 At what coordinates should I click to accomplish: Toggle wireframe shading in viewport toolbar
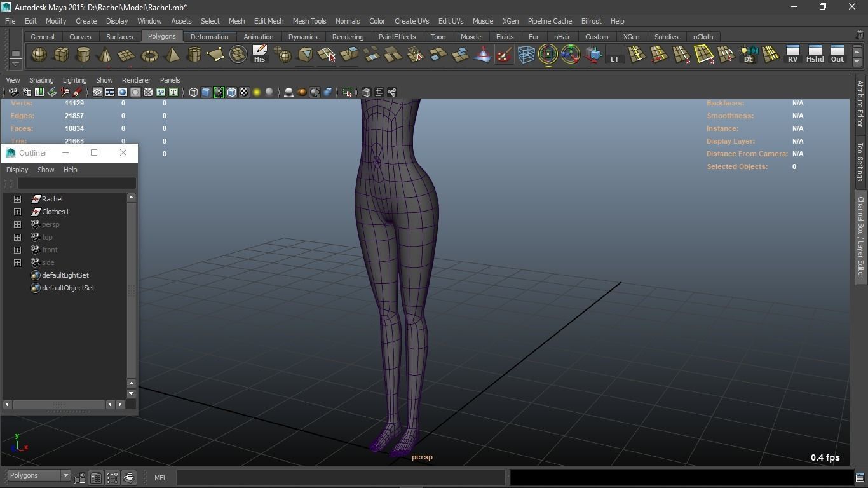(193, 92)
